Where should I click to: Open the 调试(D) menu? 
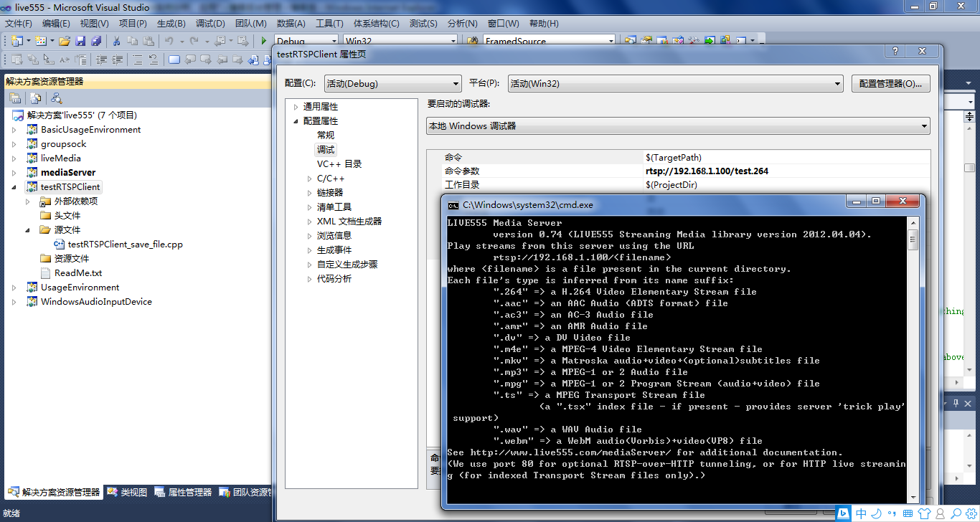209,24
